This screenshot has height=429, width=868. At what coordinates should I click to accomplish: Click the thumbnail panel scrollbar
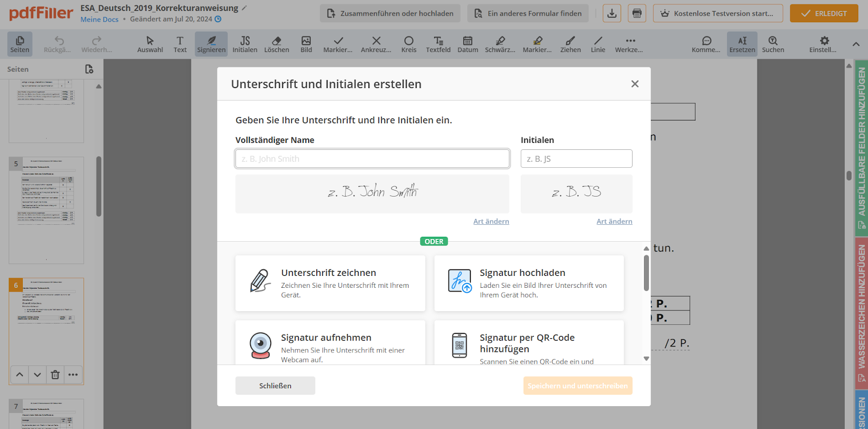pyautogui.click(x=99, y=186)
